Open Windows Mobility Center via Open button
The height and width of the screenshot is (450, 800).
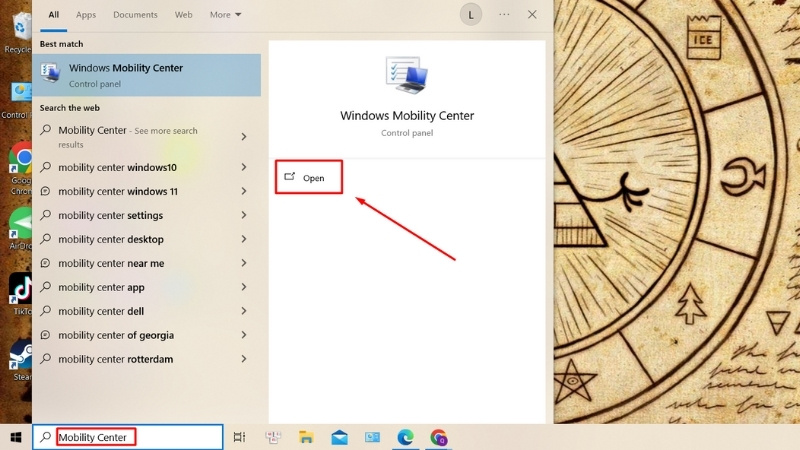(x=309, y=178)
